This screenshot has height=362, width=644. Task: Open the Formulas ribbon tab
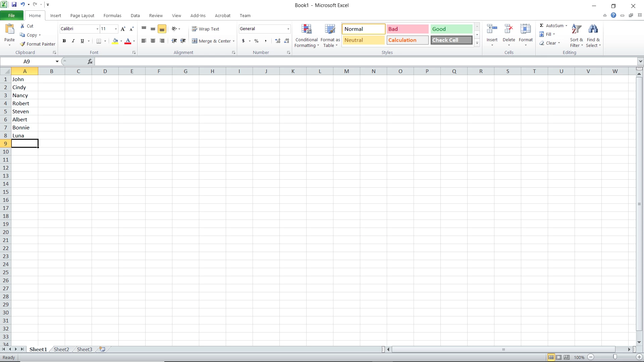112,15
